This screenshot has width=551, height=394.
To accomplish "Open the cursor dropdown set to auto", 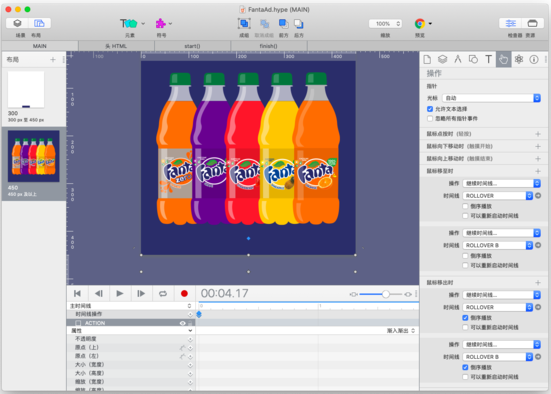I will pos(491,98).
